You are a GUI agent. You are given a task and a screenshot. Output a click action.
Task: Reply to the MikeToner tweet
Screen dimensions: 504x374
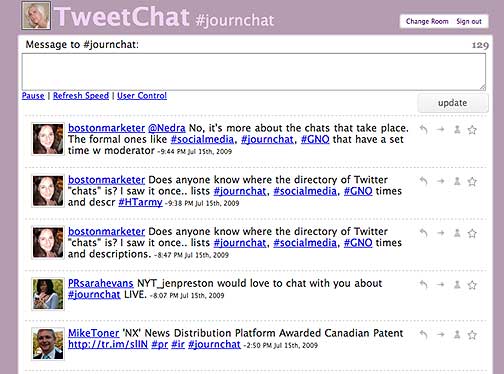424,334
